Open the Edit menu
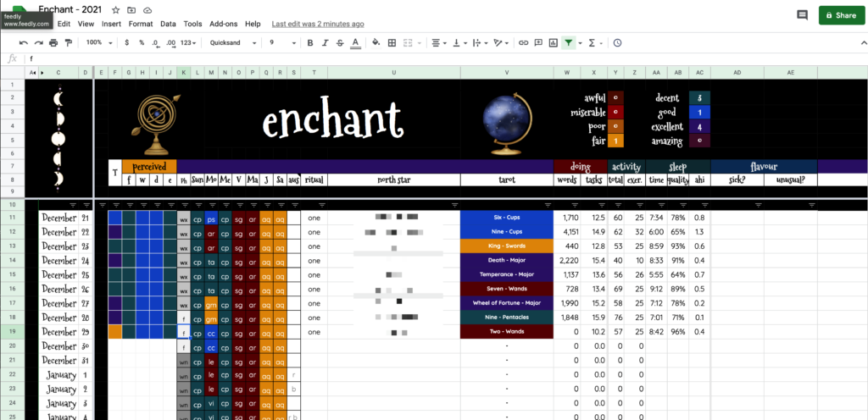868x420 pixels. click(x=64, y=24)
